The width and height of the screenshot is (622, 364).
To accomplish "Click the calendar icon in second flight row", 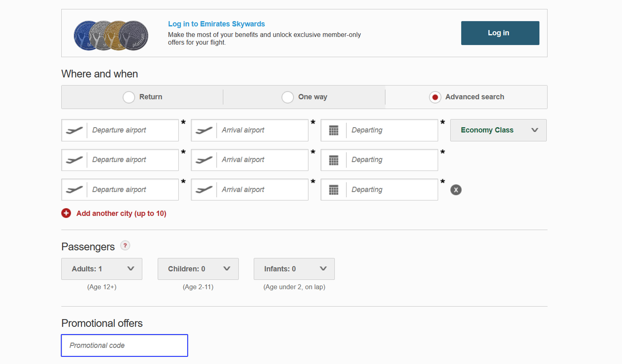I will point(334,160).
